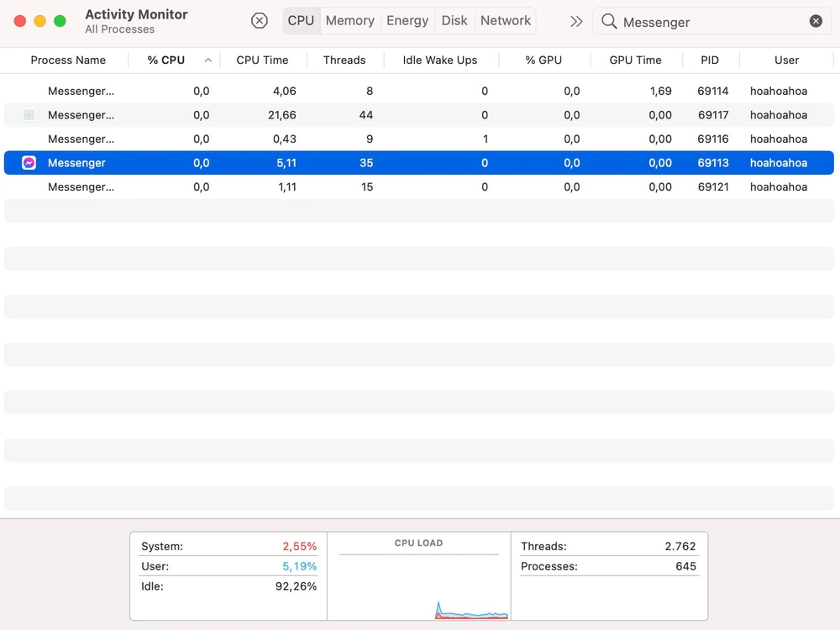This screenshot has width=840, height=630.
Task: Clear the Messenger search text
Action: tap(816, 22)
